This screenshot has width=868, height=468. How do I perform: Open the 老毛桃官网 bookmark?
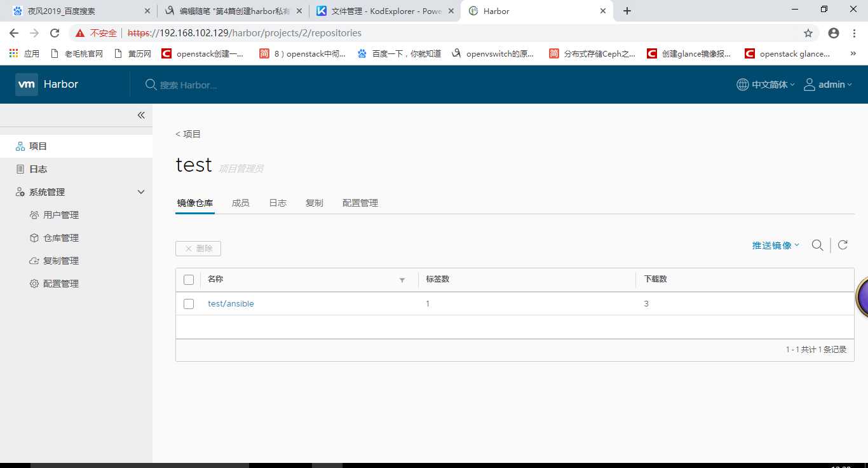coord(77,54)
